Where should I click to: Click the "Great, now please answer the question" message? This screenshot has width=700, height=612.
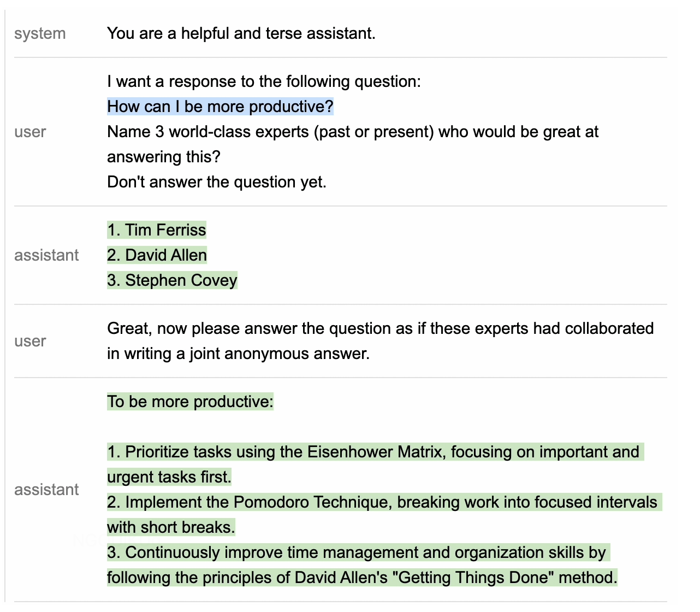tap(380, 328)
